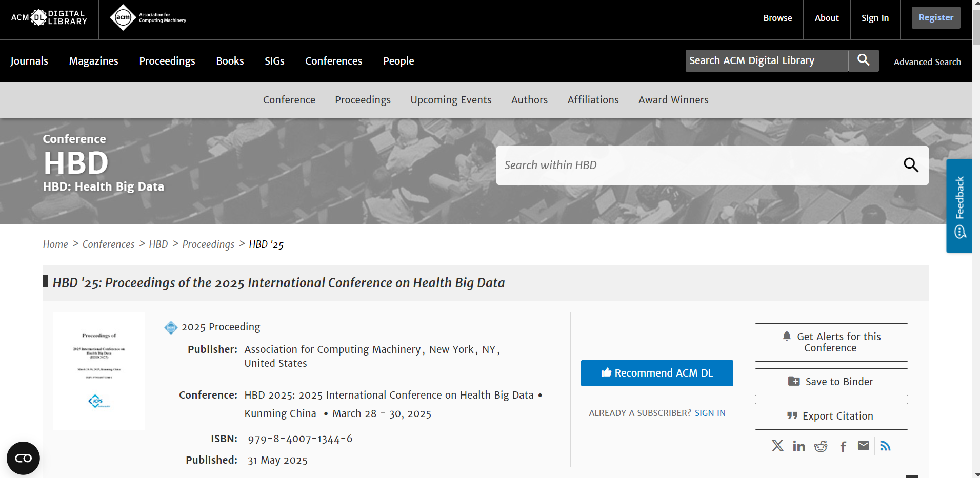Open the Browse link
Screen dimensions: 980x478
pyautogui.click(x=777, y=18)
